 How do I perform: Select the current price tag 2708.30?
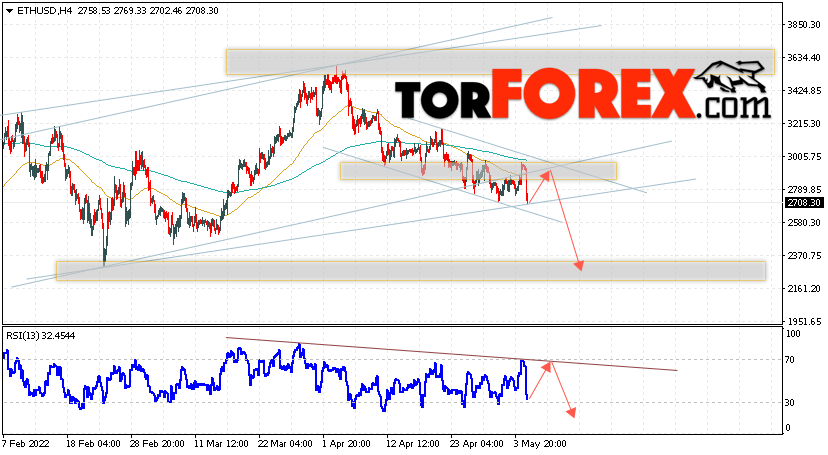coord(804,203)
